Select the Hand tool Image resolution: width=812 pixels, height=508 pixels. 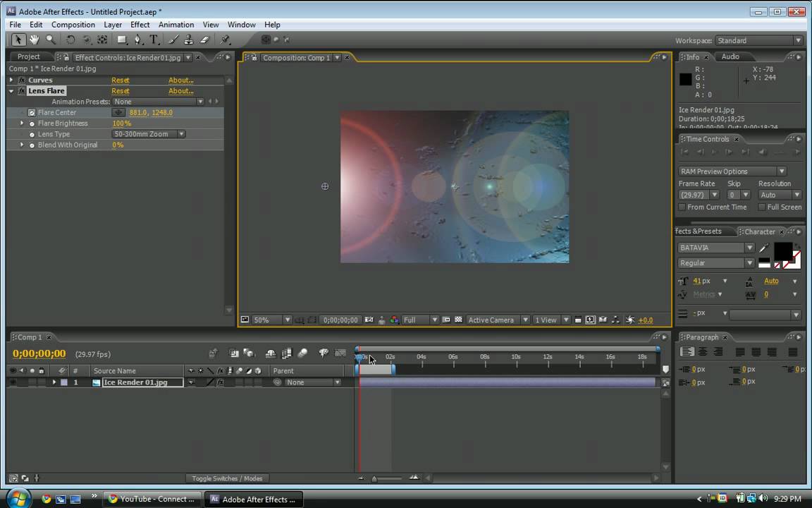(34, 40)
